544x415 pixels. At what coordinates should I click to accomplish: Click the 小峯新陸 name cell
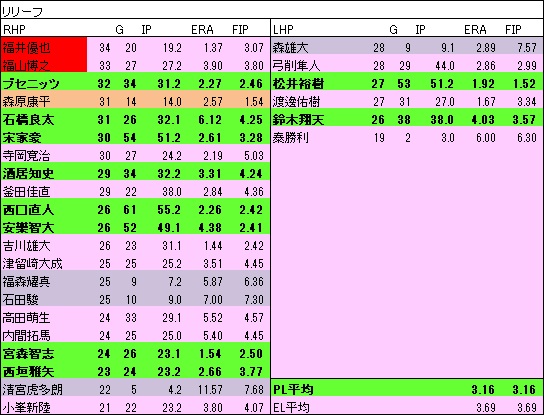[x=26, y=407]
